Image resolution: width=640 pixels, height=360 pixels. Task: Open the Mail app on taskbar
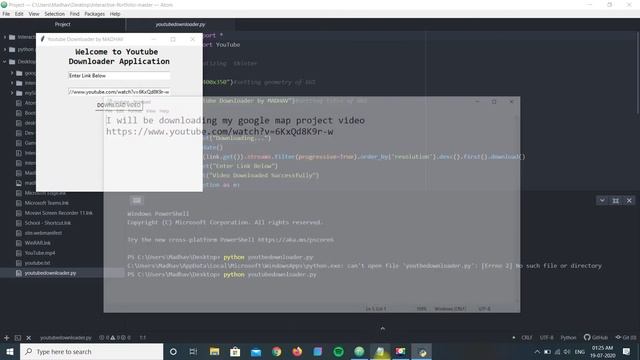click(256, 351)
